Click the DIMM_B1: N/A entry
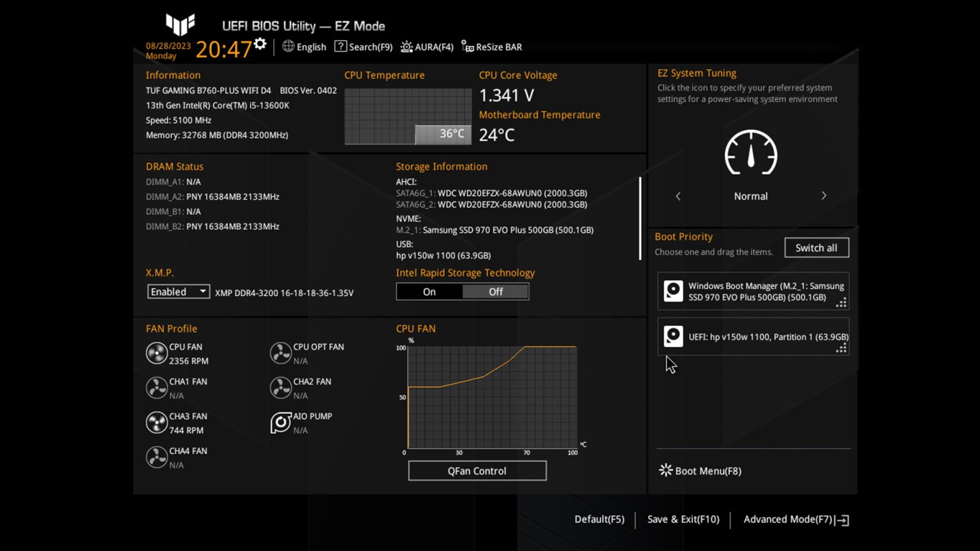Viewport: 980px width, 551px height. tap(173, 211)
